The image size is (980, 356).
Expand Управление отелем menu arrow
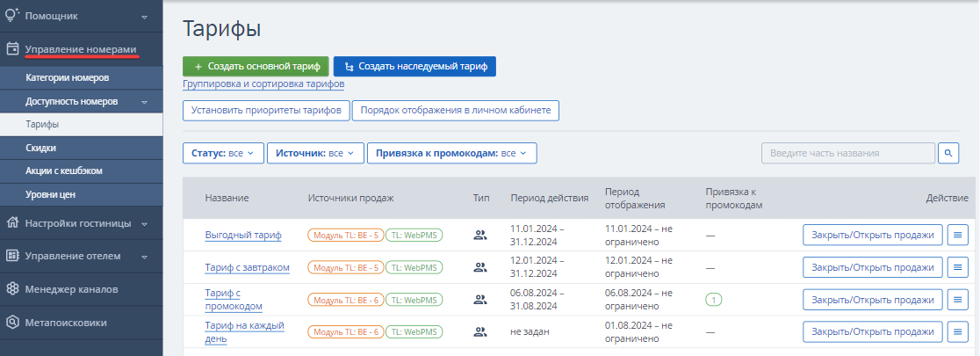click(144, 257)
